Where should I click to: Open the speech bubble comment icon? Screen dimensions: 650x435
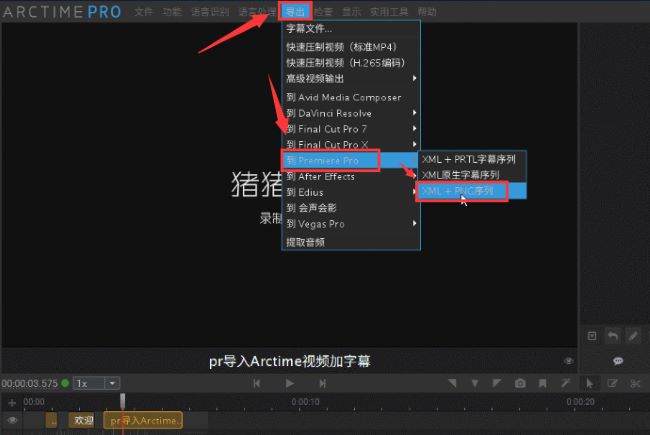618,360
